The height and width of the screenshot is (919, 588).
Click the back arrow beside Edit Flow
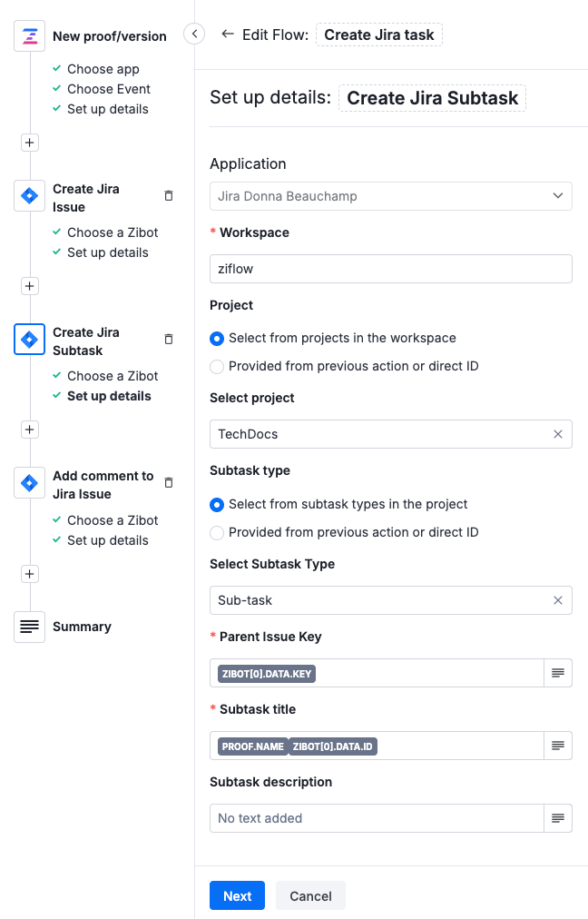click(228, 34)
